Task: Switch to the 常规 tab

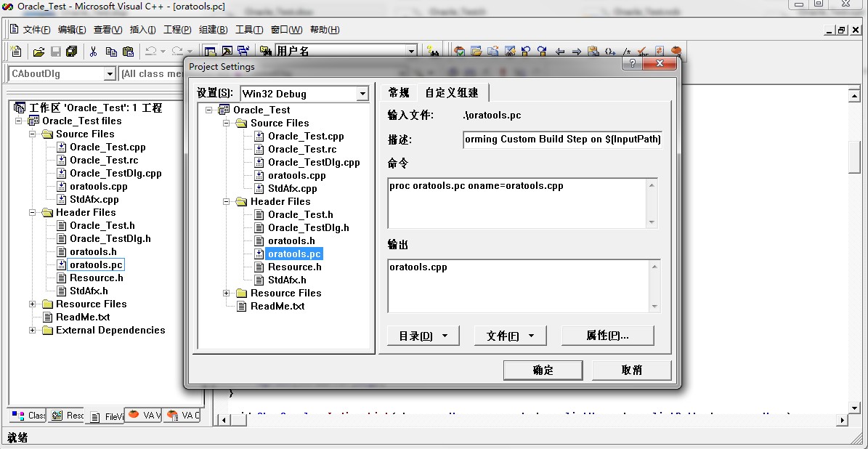Action: pos(399,92)
